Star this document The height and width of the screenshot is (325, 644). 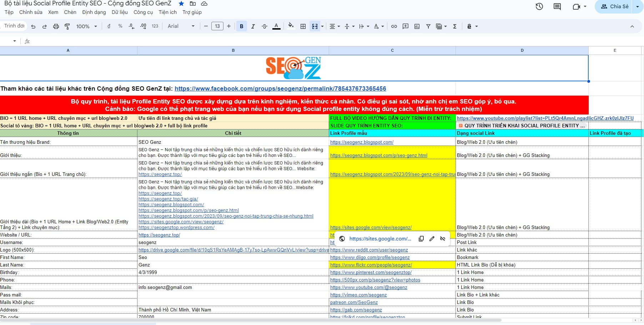point(181,4)
